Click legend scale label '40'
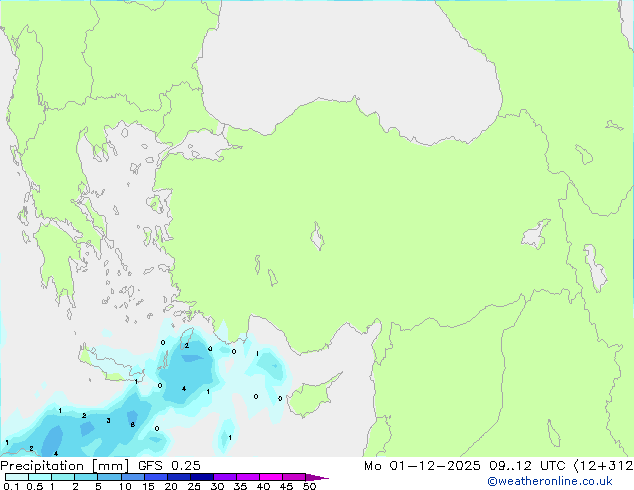This screenshot has height=490, width=634. 263,486
